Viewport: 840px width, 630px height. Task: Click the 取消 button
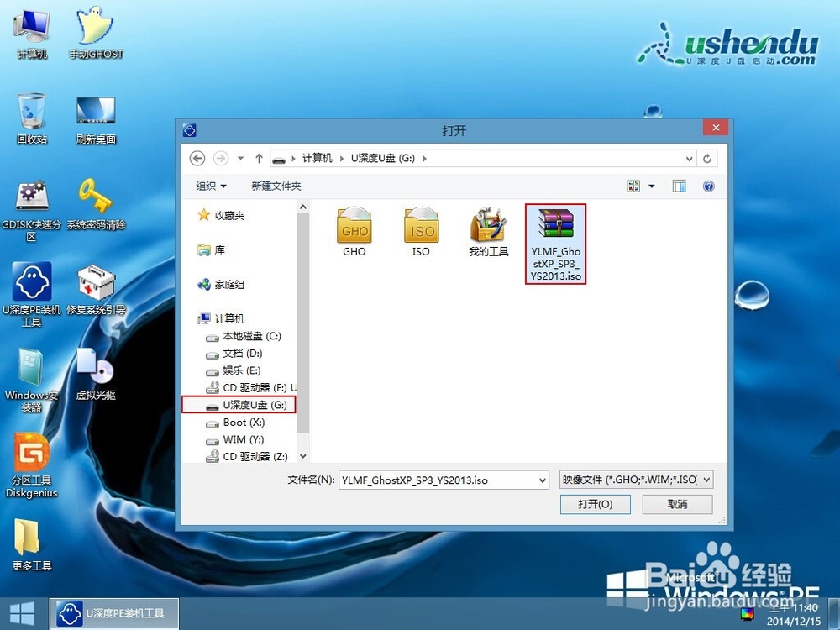pyautogui.click(x=677, y=504)
